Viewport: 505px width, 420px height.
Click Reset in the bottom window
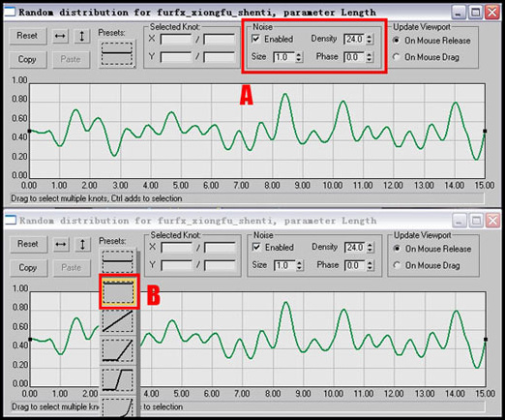point(28,244)
